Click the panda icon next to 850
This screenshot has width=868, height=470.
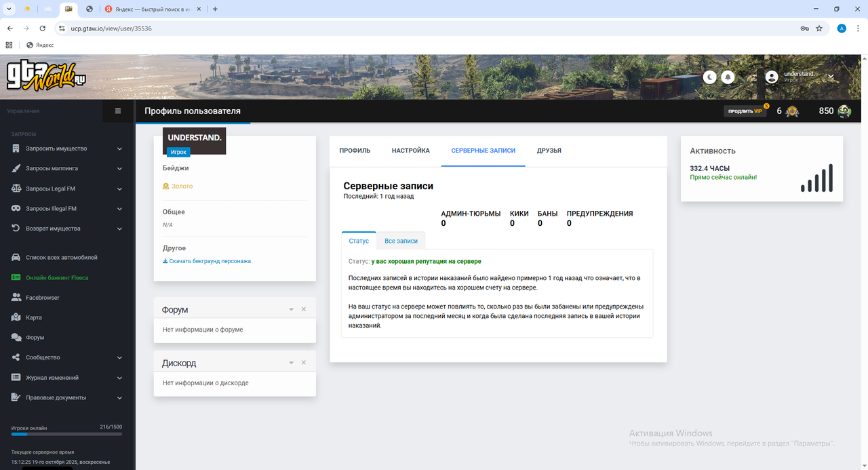[844, 111]
